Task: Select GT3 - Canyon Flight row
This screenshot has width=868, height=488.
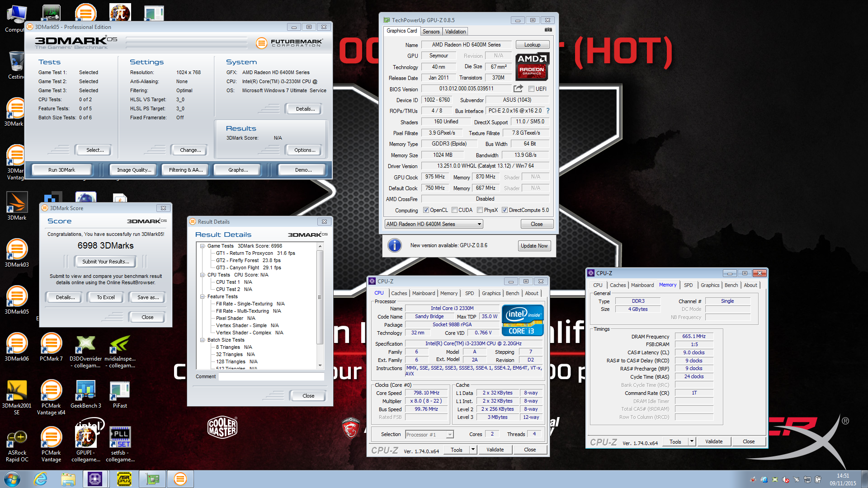Action: 248,268
